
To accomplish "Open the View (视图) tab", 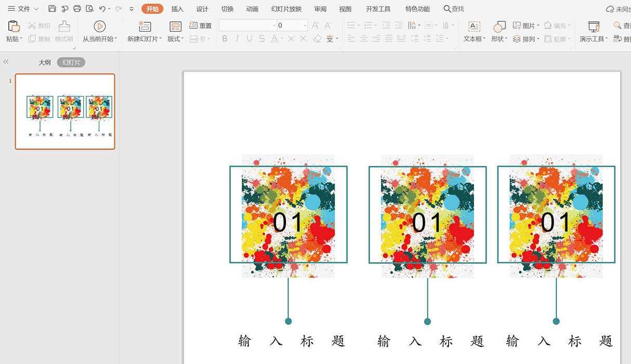I will 345,9.
